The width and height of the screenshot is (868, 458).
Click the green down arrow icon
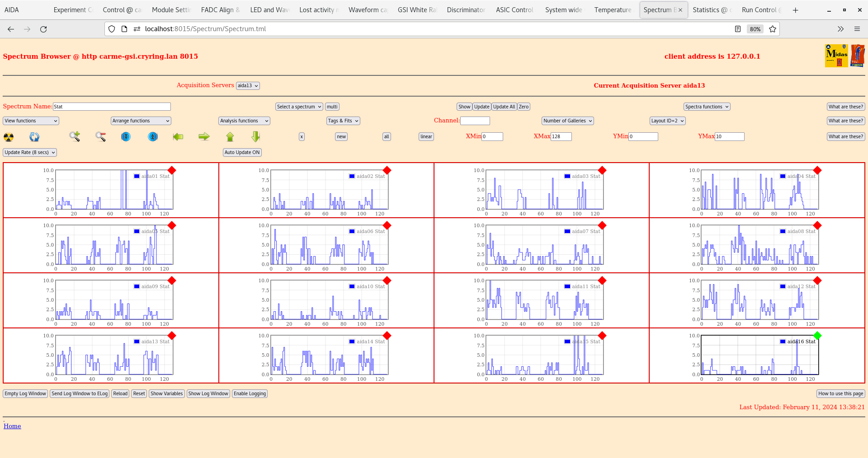pos(256,136)
